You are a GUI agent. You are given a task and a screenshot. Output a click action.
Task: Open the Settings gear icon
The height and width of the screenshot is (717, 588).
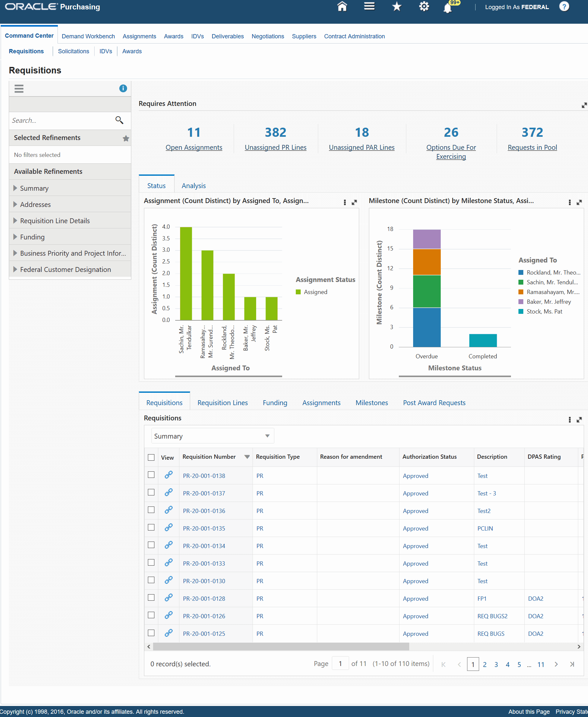tap(424, 6)
